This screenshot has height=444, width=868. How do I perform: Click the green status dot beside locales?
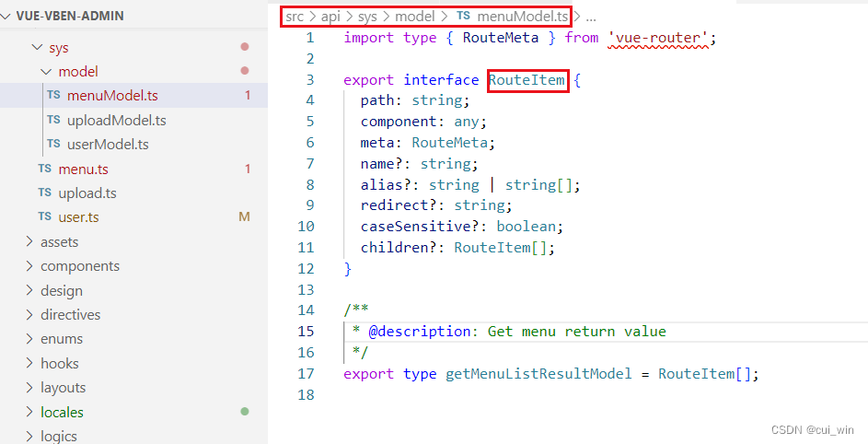tap(245, 411)
